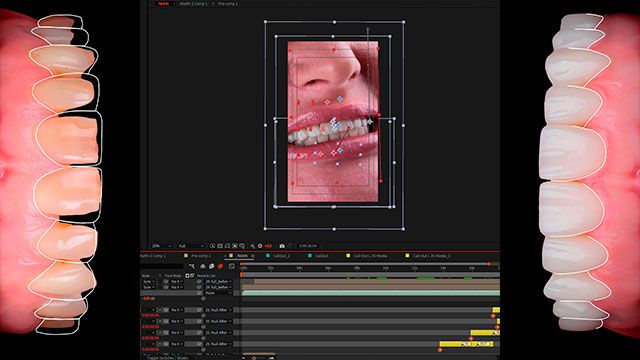Click the timeline zoom-in mountain icon
The height and width of the screenshot is (360, 640).
pos(271,358)
